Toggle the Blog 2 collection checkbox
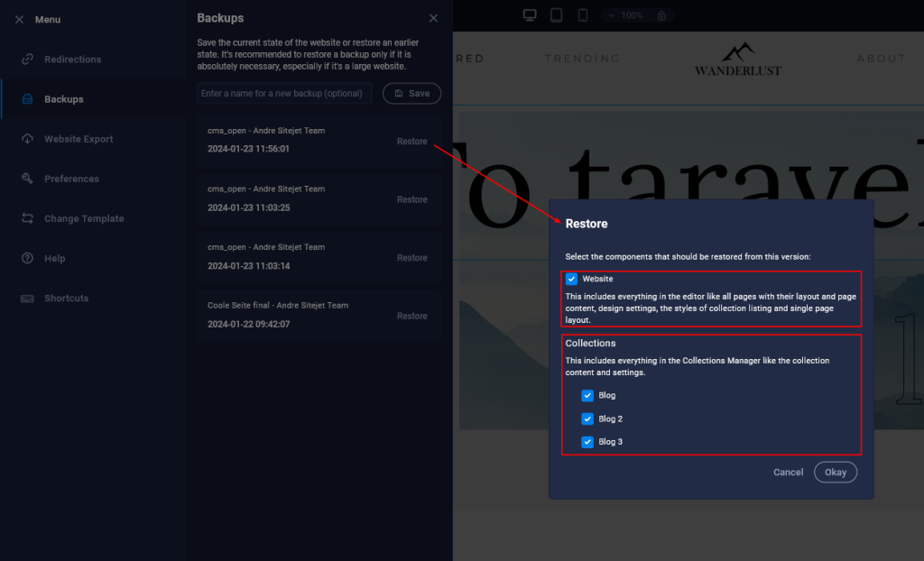This screenshot has height=561, width=924. pos(587,418)
